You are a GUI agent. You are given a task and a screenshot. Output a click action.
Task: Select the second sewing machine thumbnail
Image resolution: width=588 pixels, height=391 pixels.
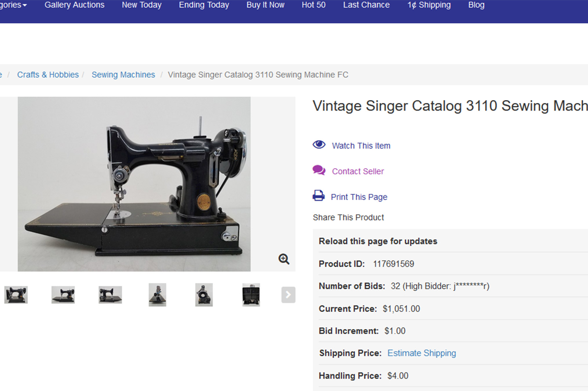click(63, 295)
